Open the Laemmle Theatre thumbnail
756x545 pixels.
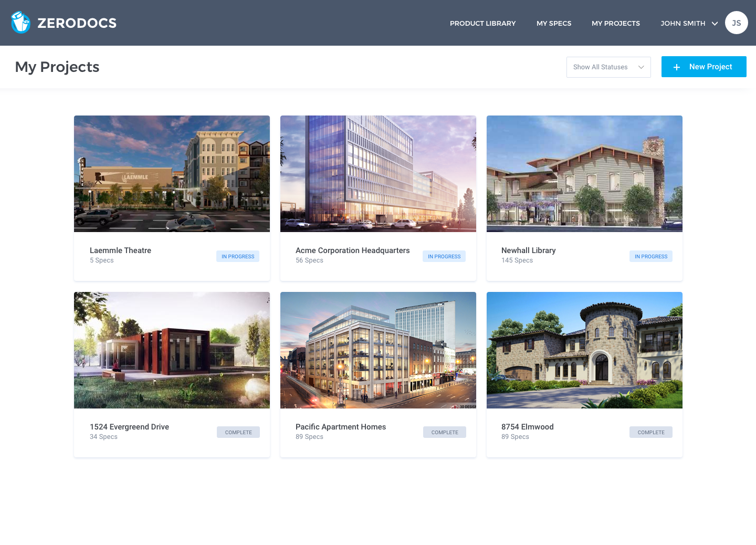click(x=172, y=174)
